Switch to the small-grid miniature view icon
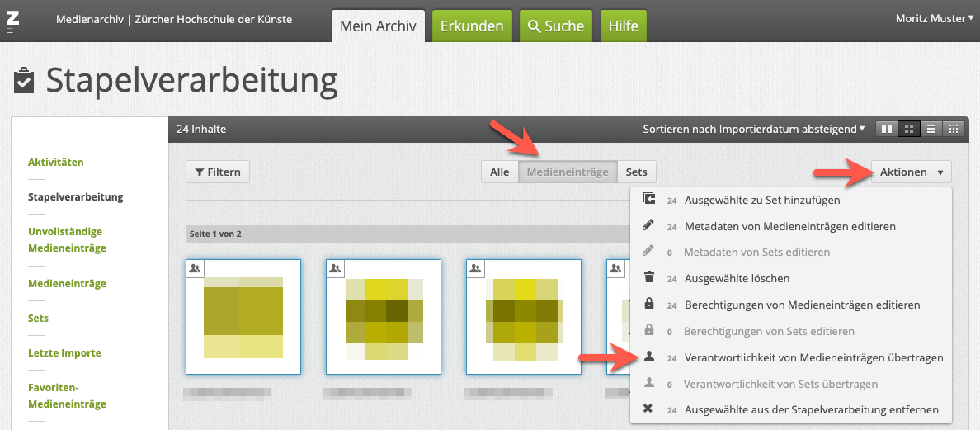980x430 pixels. pos(954,129)
